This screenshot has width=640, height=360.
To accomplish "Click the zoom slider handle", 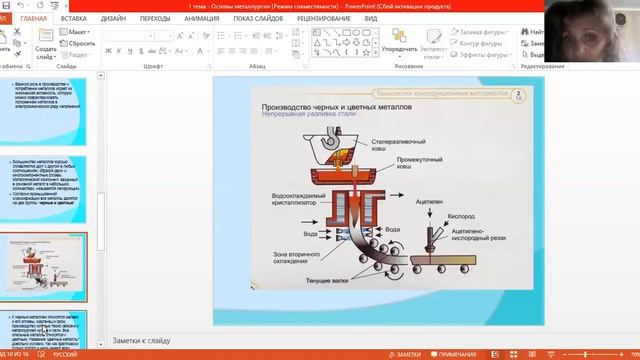I will [585, 355].
